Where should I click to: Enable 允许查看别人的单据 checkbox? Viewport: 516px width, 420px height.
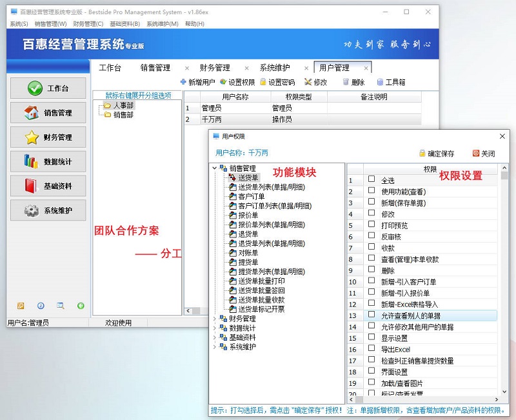(x=372, y=314)
